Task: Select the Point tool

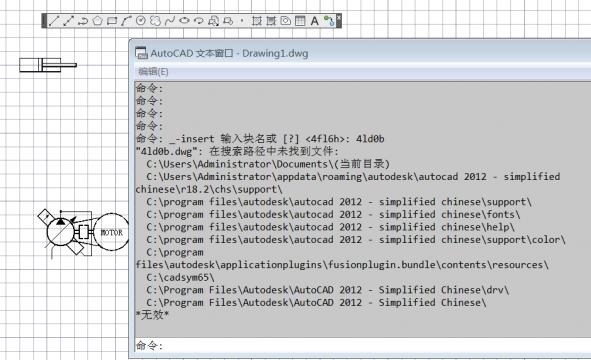Action: point(242,21)
